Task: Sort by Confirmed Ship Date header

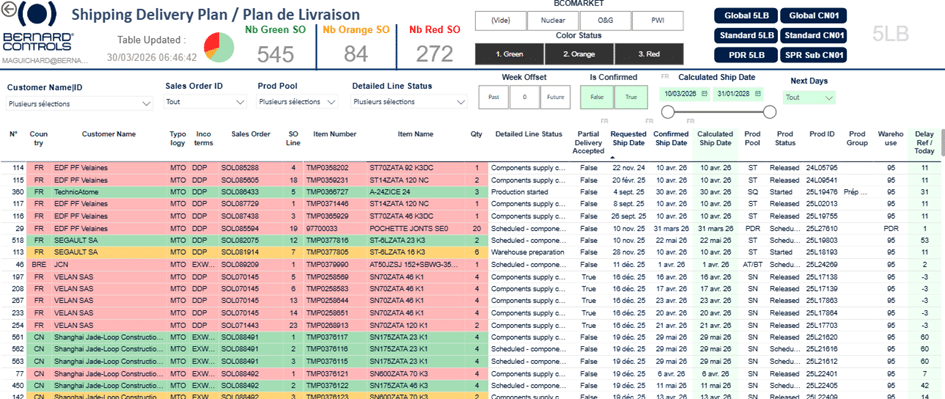Action: click(x=670, y=138)
